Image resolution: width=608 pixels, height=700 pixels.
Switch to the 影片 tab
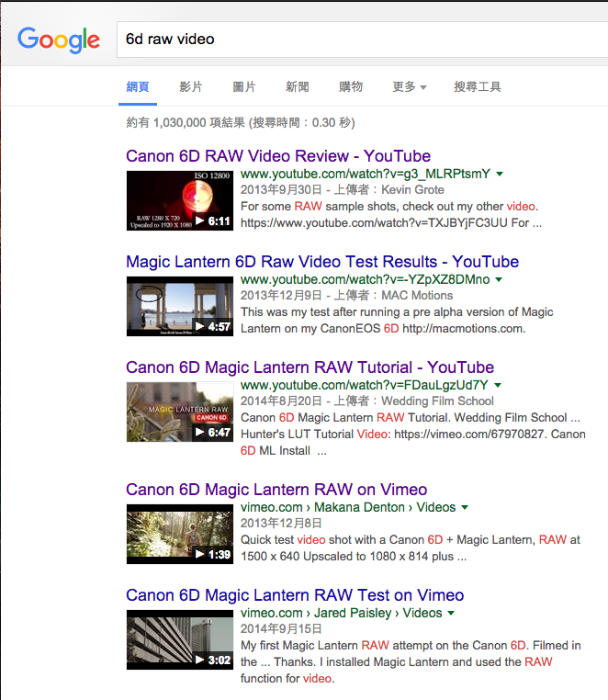[x=191, y=86]
